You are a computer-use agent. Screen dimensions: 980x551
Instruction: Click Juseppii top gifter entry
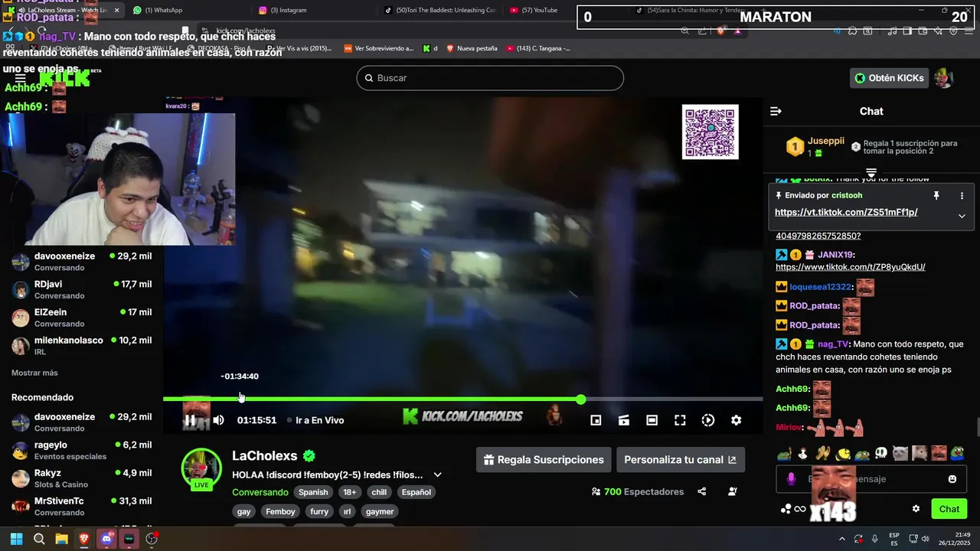click(x=815, y=146)
